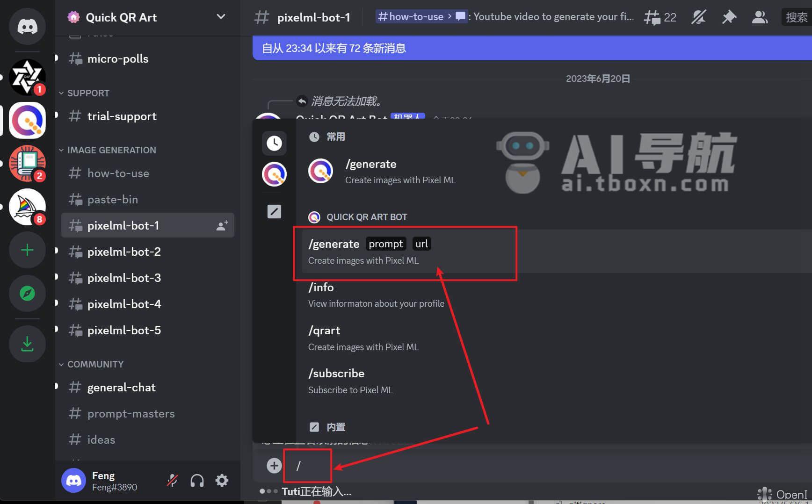
Task: Unmute the microphone
Action: [x=172, y=481]
